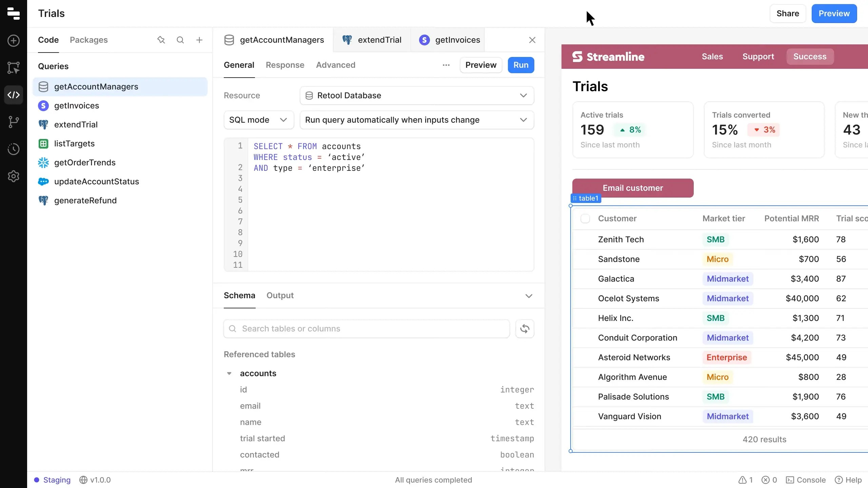
Task: Open the Resource dropdown showing Retool Database
Action: [x=416, y=95]
